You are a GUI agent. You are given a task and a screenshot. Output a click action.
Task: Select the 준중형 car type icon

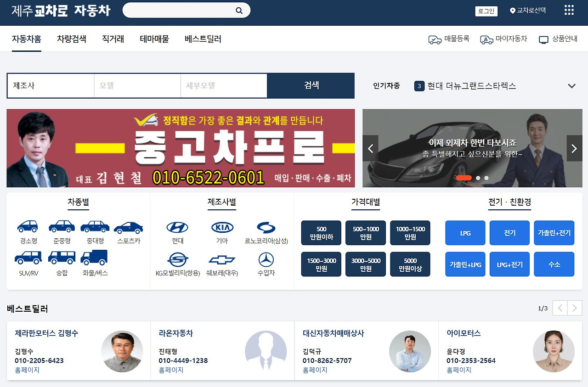[62, 226]
